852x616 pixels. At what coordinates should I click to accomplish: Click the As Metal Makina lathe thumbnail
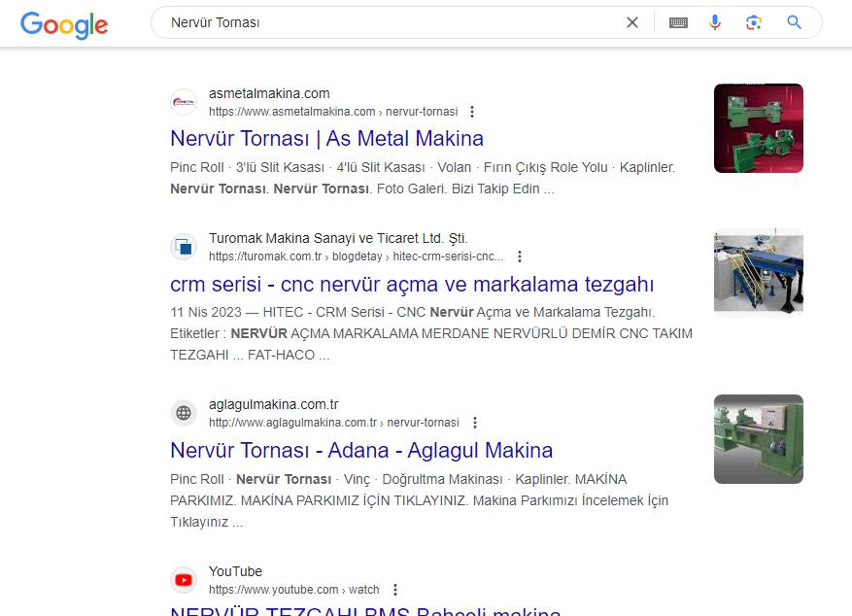(758, 128)
